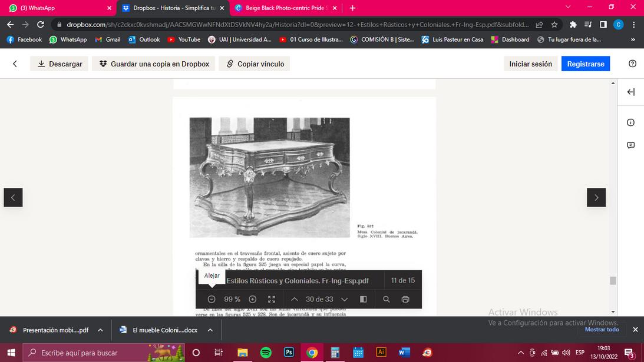Click the page number field 30 de 33
This screenshot has height=362, width=644.
pos(319,299)
